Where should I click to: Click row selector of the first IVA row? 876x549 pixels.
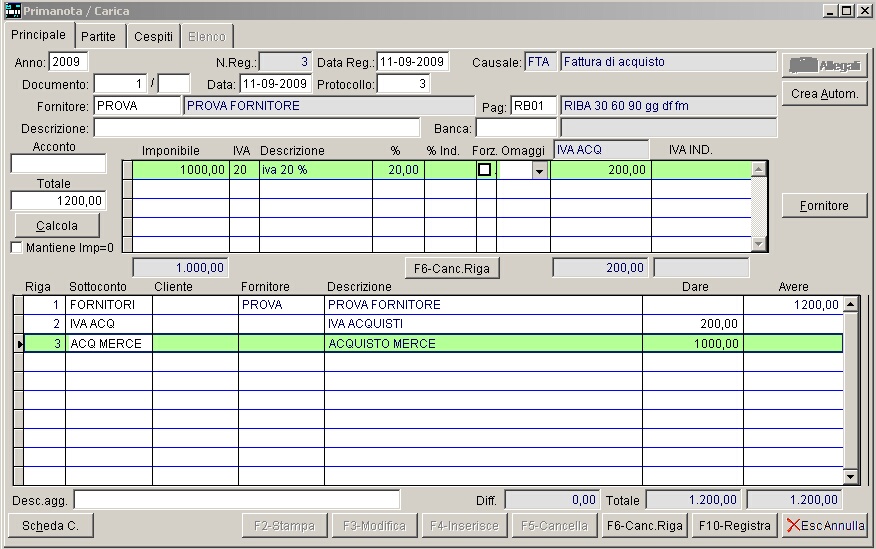(127, 170)
